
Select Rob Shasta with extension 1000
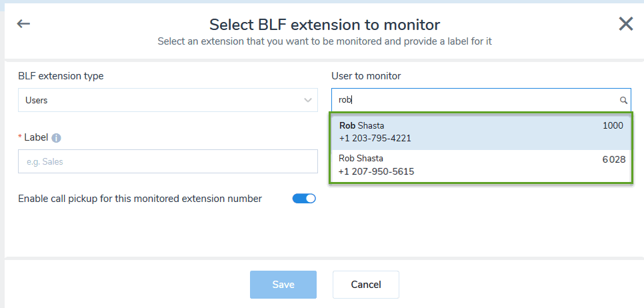[481, 132]
